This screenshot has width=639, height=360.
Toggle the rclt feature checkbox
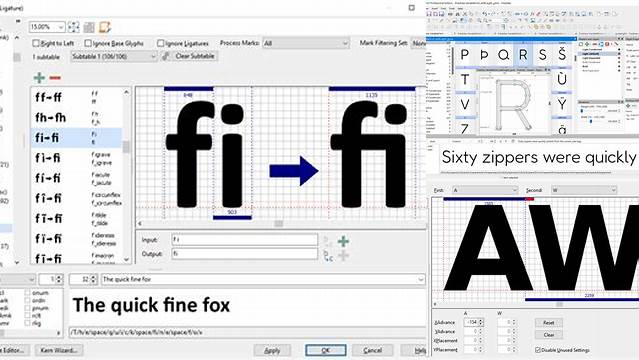tap(27, 316)
